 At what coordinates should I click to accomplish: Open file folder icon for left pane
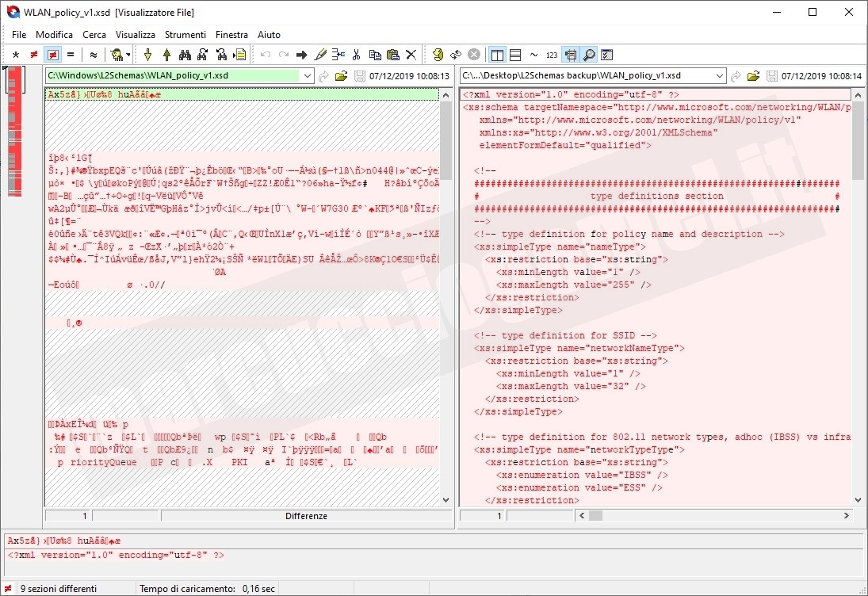coord(341,76)
